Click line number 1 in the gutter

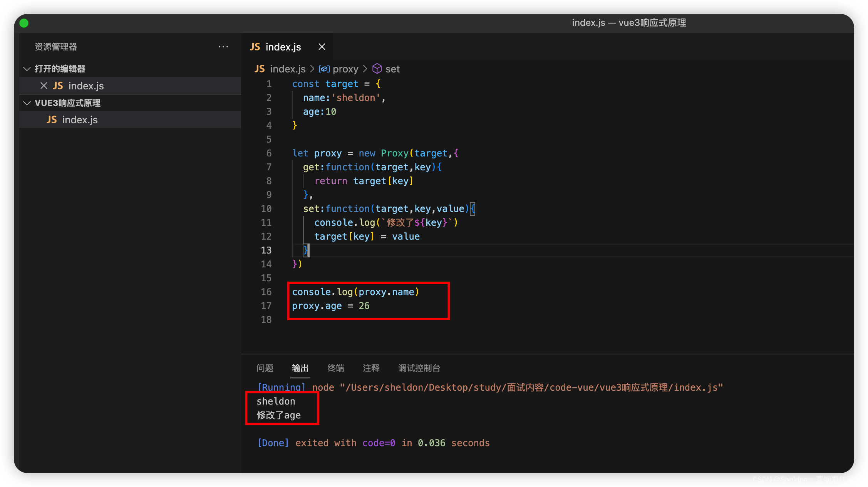click(269, 84)
